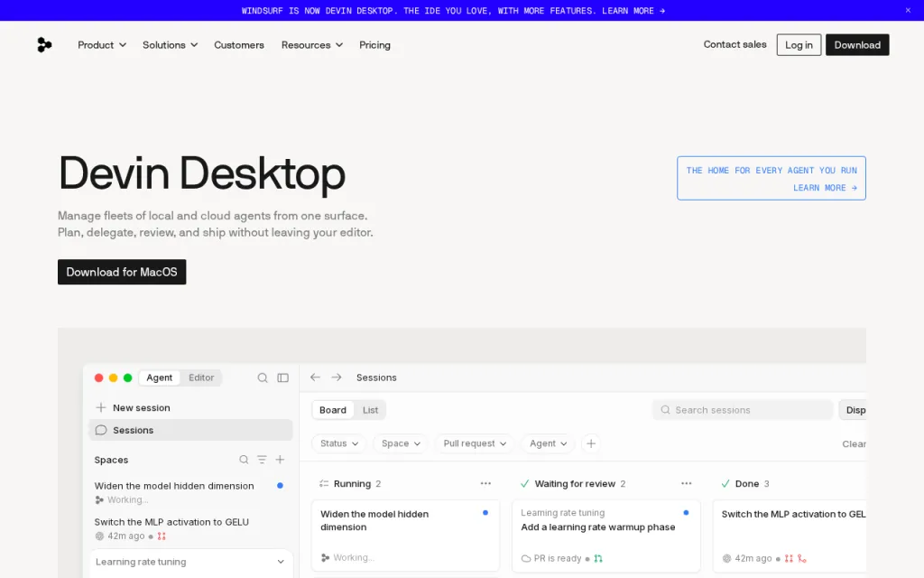Open the Resources dropdown menu
Screen dimensions: 924x578
click(x=311, y=45)
